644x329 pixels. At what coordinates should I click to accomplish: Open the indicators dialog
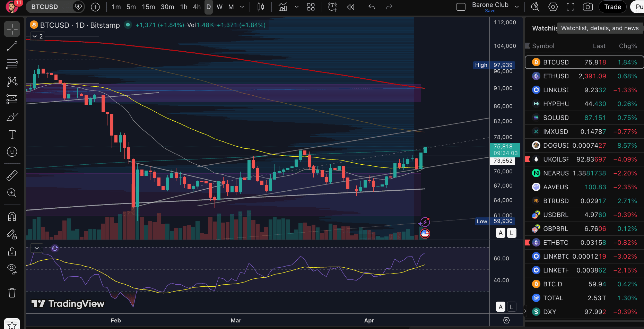point(283,7)
